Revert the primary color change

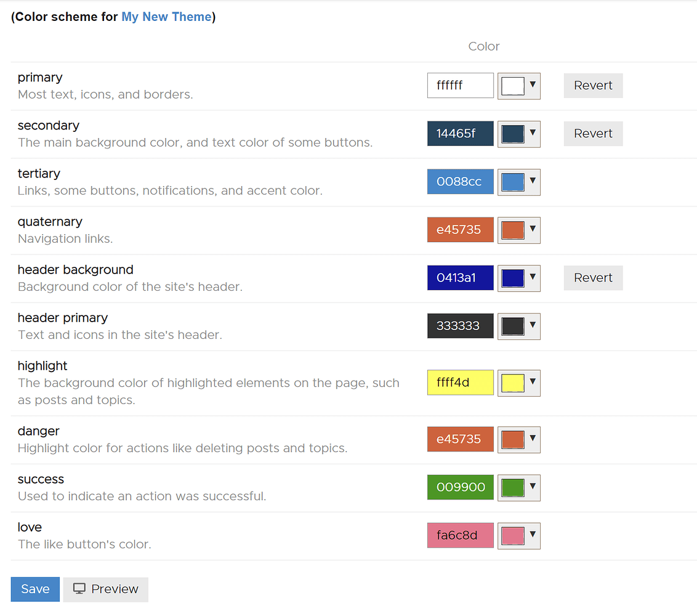coord(592,86)
